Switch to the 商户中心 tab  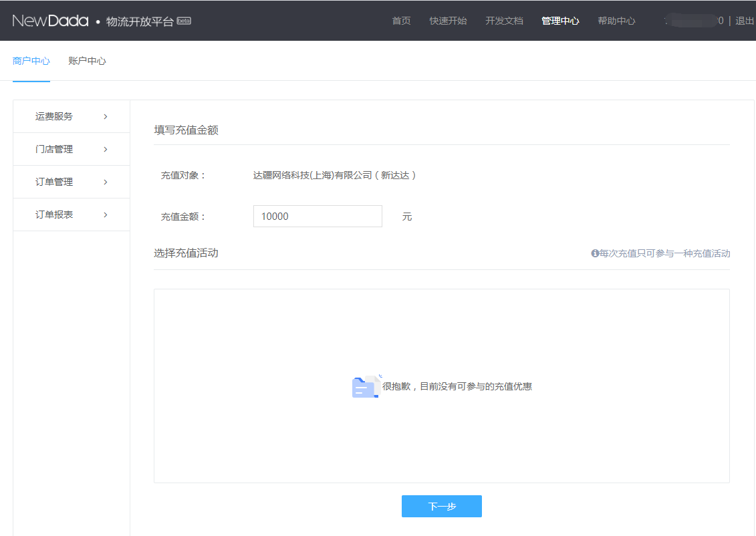point(31,61)
